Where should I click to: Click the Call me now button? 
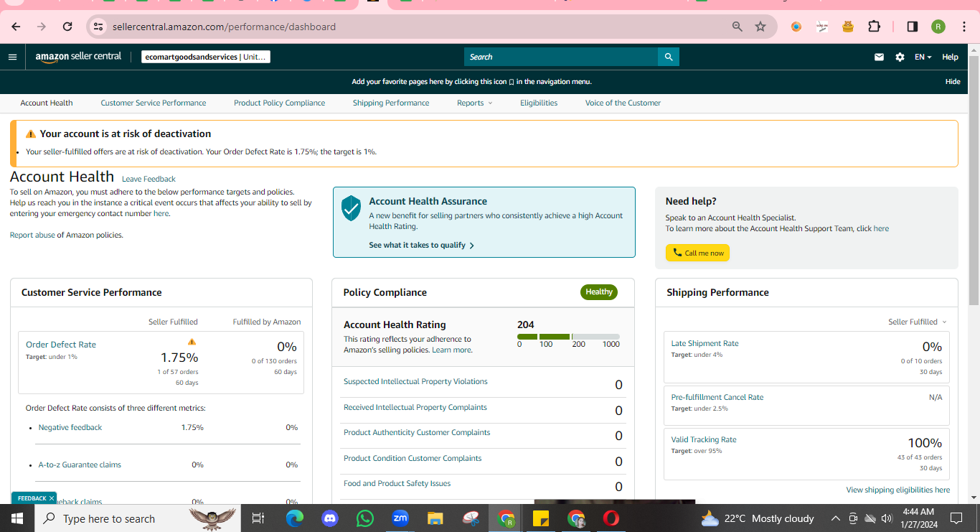tap(697, 253)
